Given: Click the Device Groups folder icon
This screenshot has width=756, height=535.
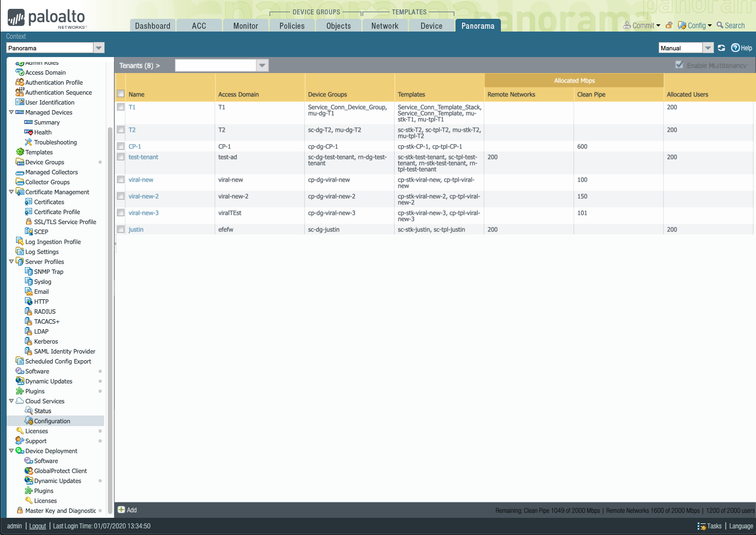Looking at the screenshot, I should click(x=20, y=162).
